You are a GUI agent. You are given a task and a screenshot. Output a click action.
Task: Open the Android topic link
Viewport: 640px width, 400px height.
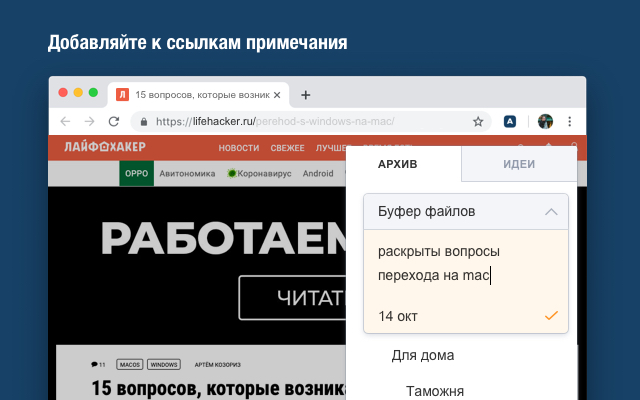tap(318, 173)
